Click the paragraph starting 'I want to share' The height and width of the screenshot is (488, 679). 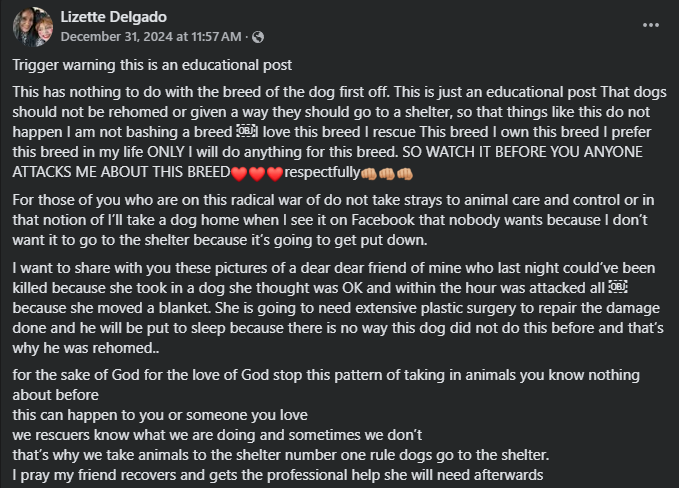click(x=338, y=308)
